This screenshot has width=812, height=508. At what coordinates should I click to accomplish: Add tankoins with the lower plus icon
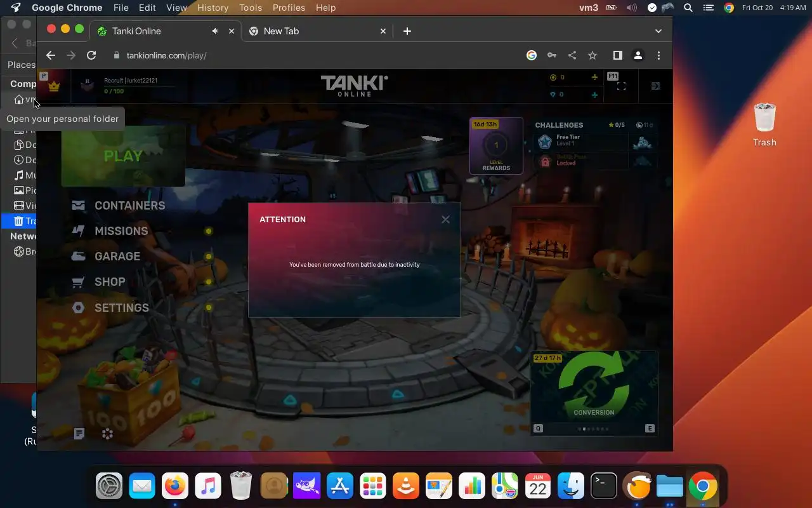[594, 95]
